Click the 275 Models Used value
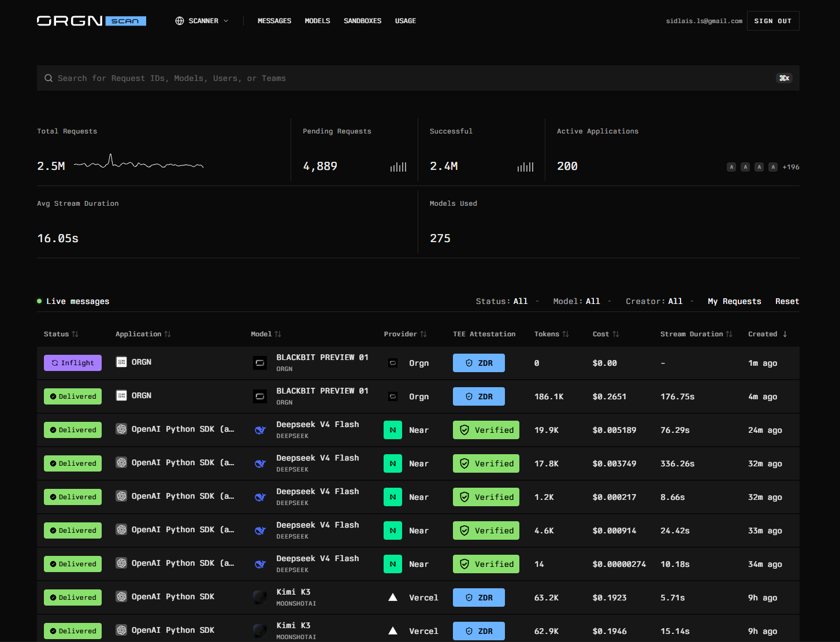Image resolution: width=840 pixels, height=642 pixels. (440, 239)
